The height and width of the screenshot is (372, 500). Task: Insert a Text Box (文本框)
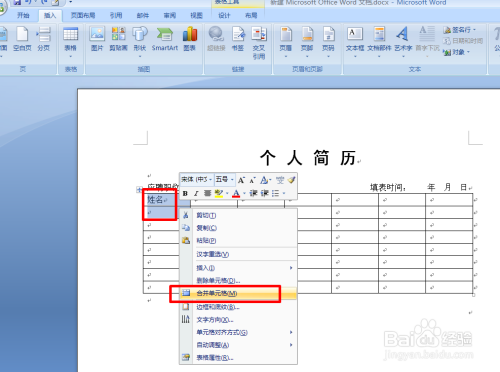tap(355, 42)
